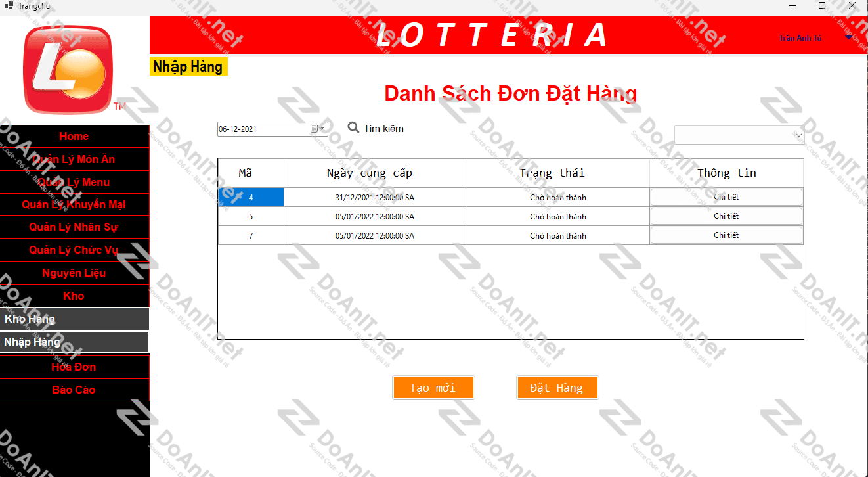
Task: Select the row cell with Mã 7
Action: 251,236
